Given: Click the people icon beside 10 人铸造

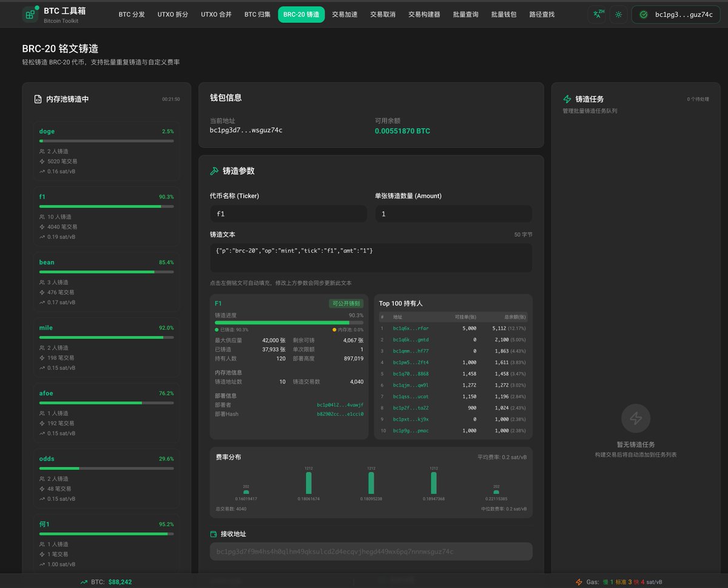Looking at the screenshot, I should click(x=42, y=217).
